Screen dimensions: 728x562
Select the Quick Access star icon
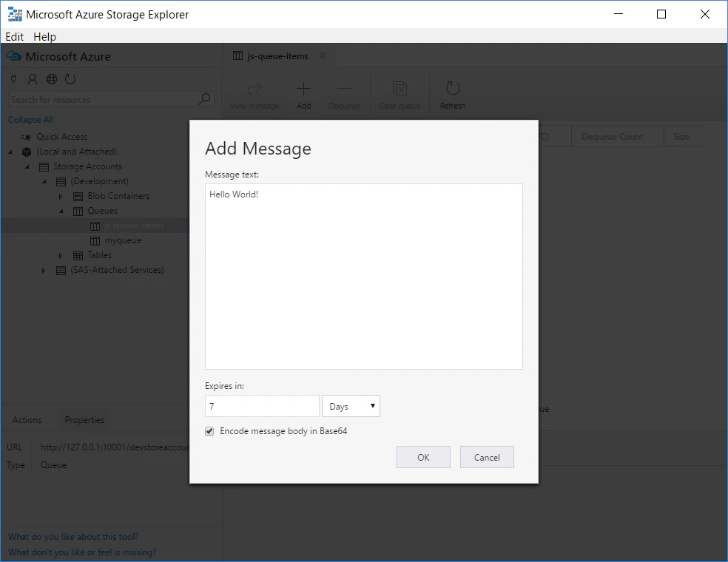pyautogui.click(x=27, y=137)
